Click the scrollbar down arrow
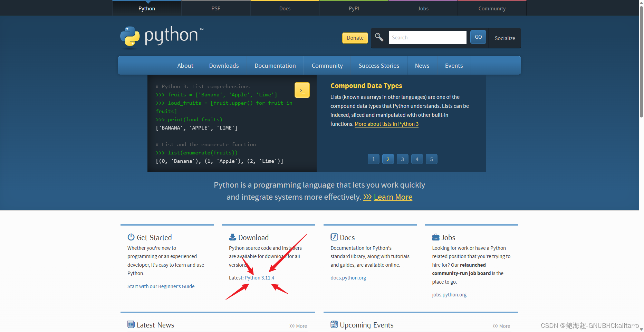Image resolution: width=644 pixels, height=332 pixels. (x=641, y=330)
